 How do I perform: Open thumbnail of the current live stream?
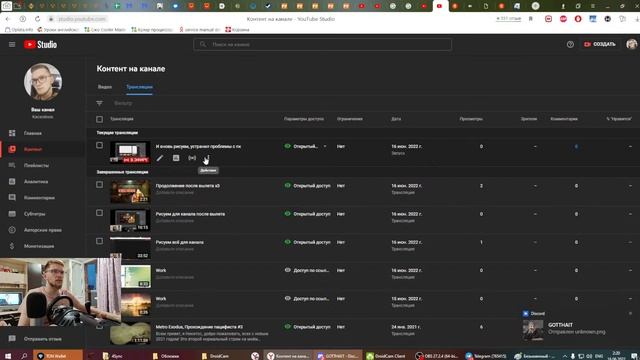pos(130,152)
